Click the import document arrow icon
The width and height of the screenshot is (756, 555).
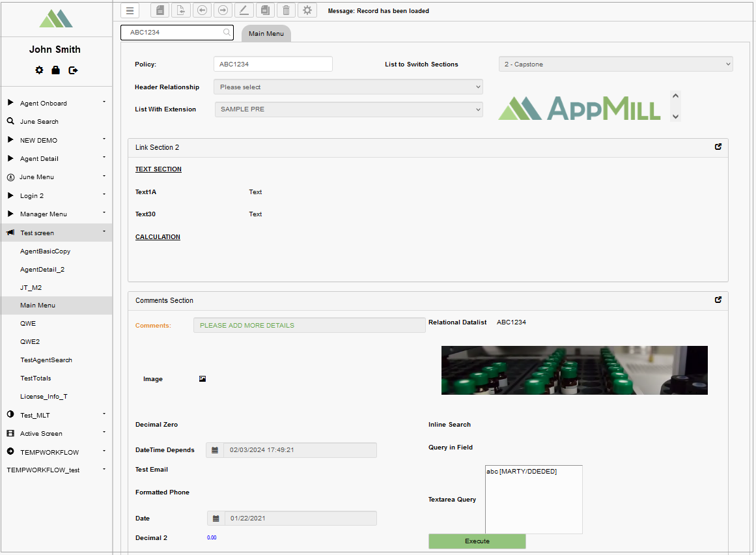click(x=181, y=10)
